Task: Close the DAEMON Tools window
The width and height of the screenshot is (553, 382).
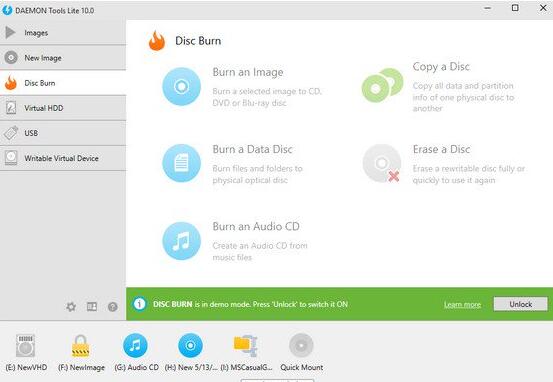Action: [x=543, y=8]
